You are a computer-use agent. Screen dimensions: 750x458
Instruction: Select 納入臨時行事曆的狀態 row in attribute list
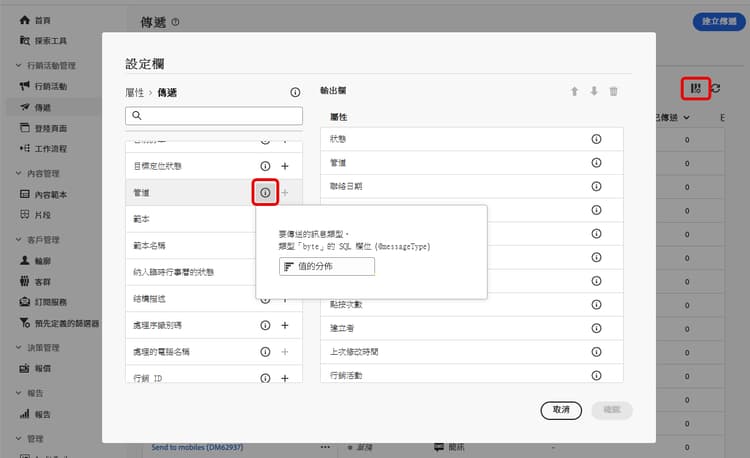pos(190,272)
